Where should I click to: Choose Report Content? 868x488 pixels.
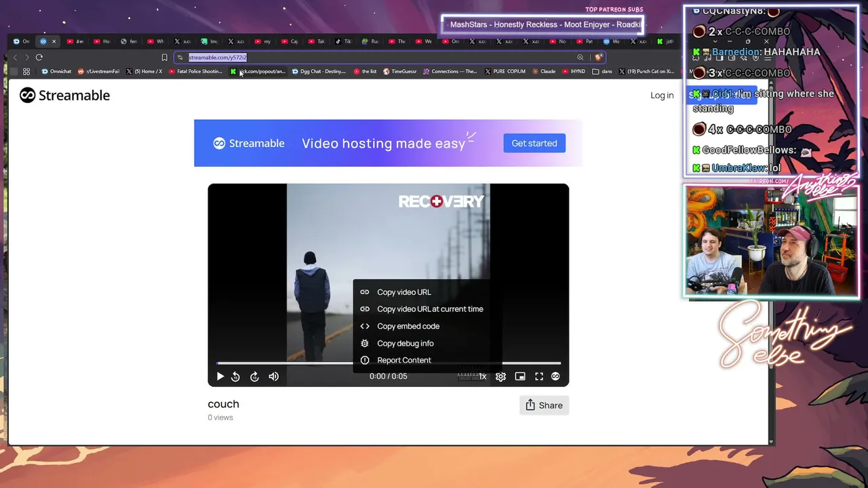pyautogui.click(x=427, y=360)
